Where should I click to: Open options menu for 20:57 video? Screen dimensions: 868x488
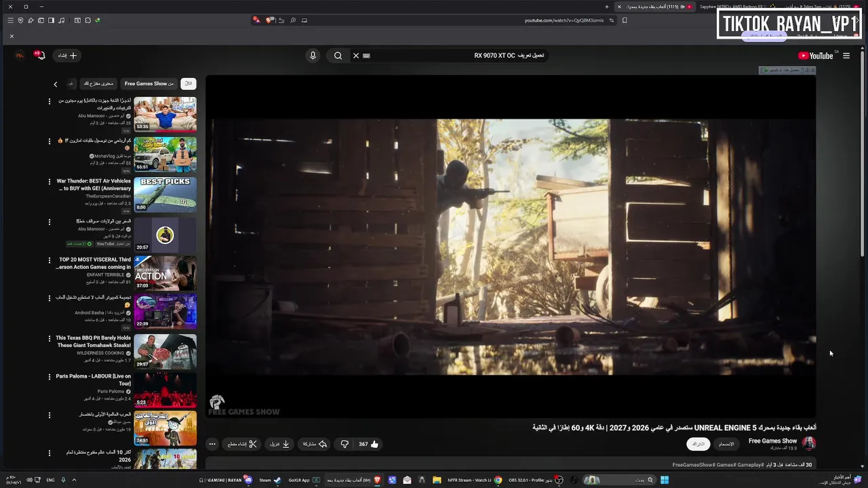tap(49, 222)
